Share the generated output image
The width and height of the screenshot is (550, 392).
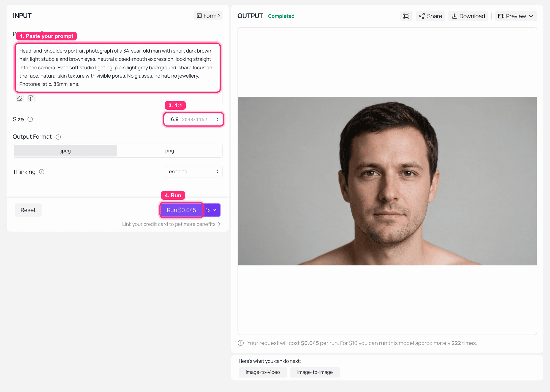click(x=430, y=16)
